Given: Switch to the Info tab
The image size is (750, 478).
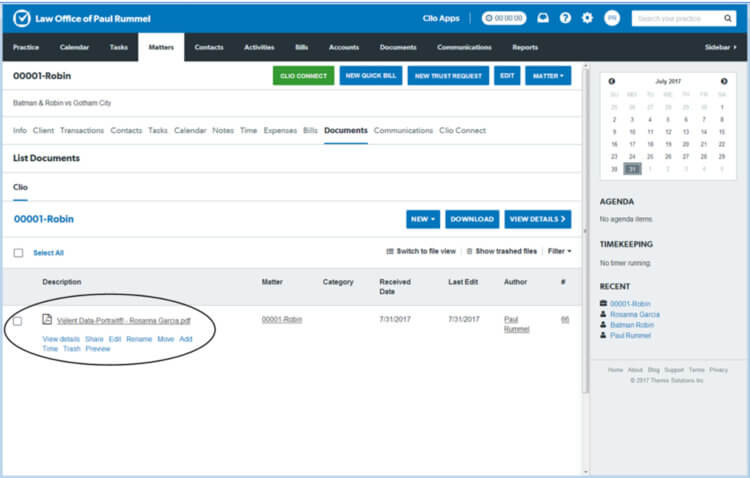Looking at the screenshot, I should pos(20,131).
